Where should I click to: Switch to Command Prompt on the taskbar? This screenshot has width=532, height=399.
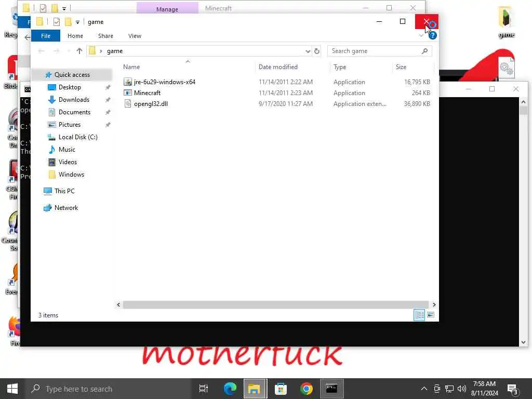(331, 389)
